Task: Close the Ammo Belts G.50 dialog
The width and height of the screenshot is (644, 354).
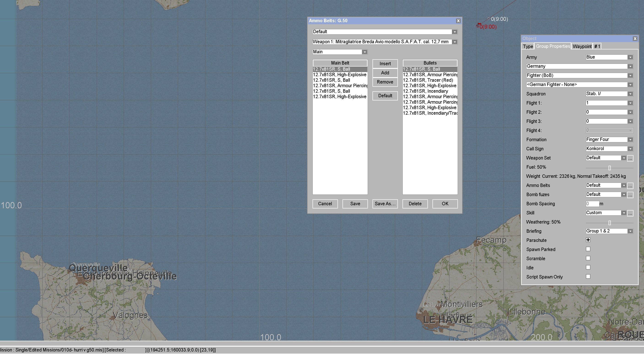Action: tap(458, 21)
